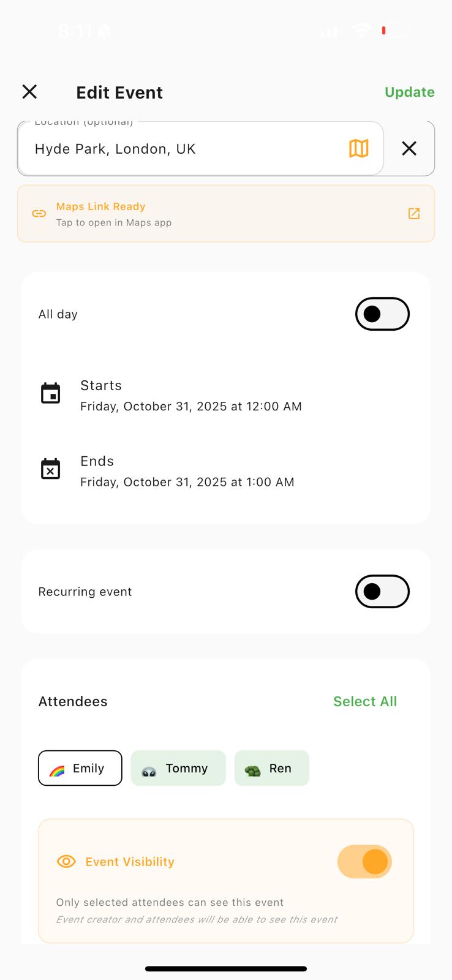Open Maps via external link icon

click(x=414, y=213)
